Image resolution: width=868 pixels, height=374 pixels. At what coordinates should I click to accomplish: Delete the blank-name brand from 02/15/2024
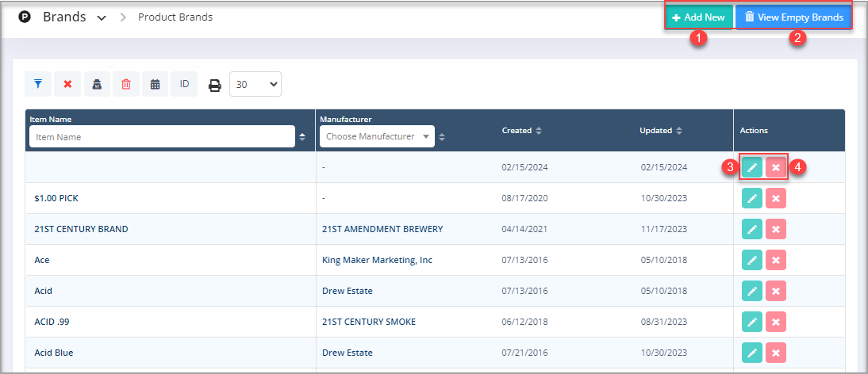point(776,167)
